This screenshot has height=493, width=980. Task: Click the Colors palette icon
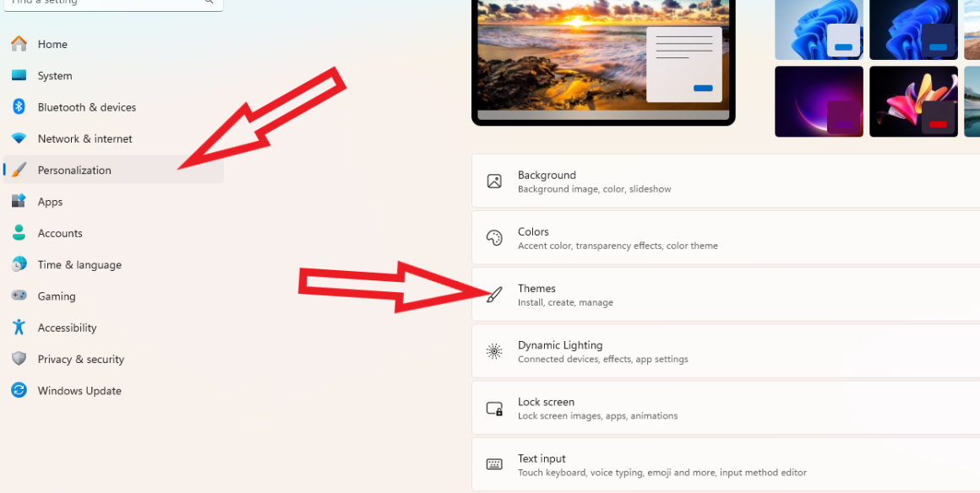(x=494, y=238)
